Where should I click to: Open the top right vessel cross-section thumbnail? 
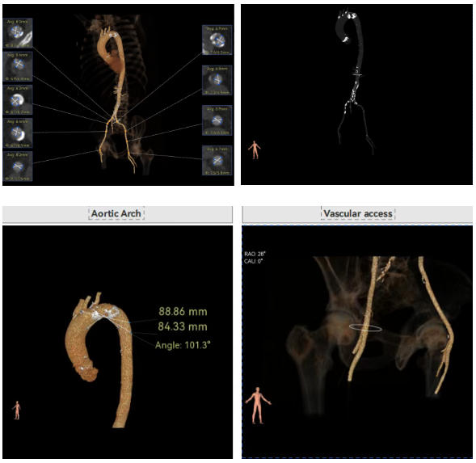(x=217, y=40)
